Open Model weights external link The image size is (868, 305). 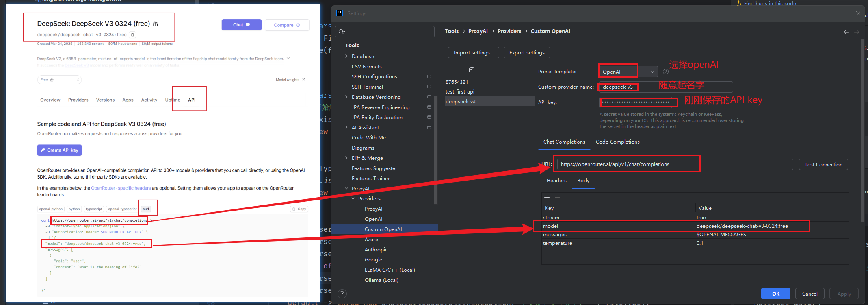click(x=290, y=80)
